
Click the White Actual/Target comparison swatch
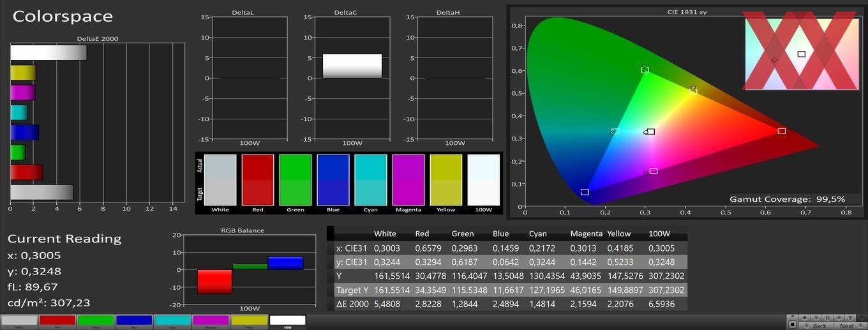(x=220, y=180)
